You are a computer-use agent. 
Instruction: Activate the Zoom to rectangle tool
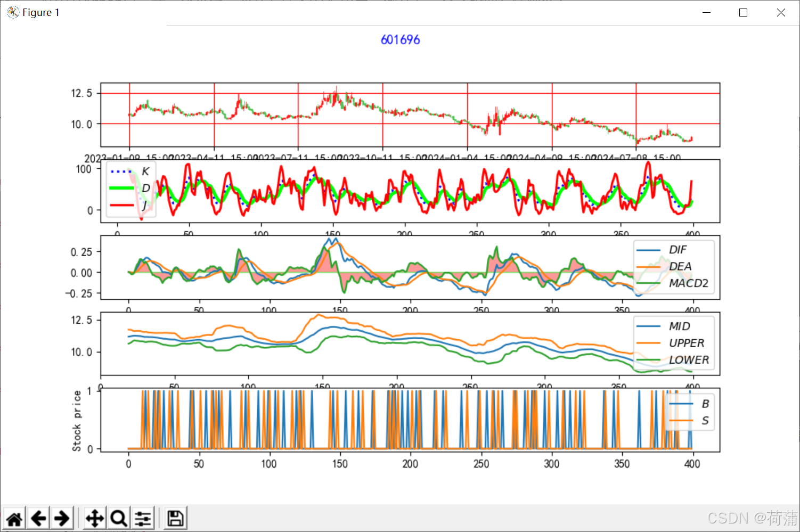pyautogui.click(x=119, y=518)
